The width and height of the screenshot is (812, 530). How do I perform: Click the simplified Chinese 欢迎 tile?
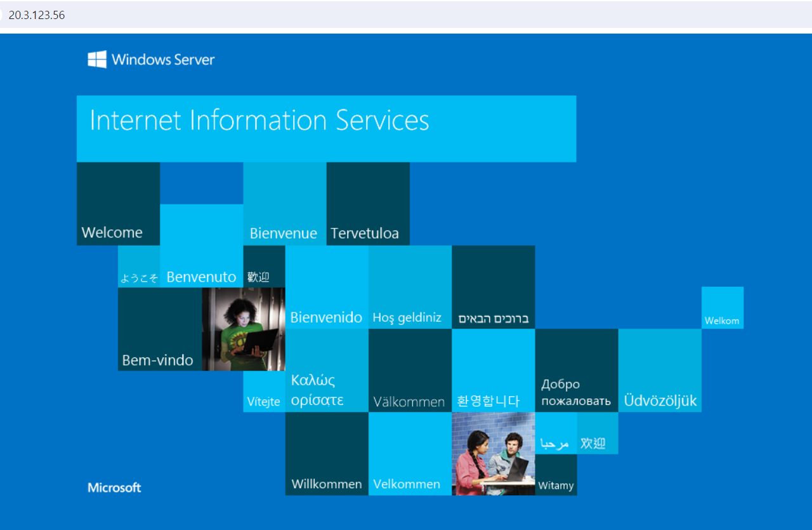point(598,433)
